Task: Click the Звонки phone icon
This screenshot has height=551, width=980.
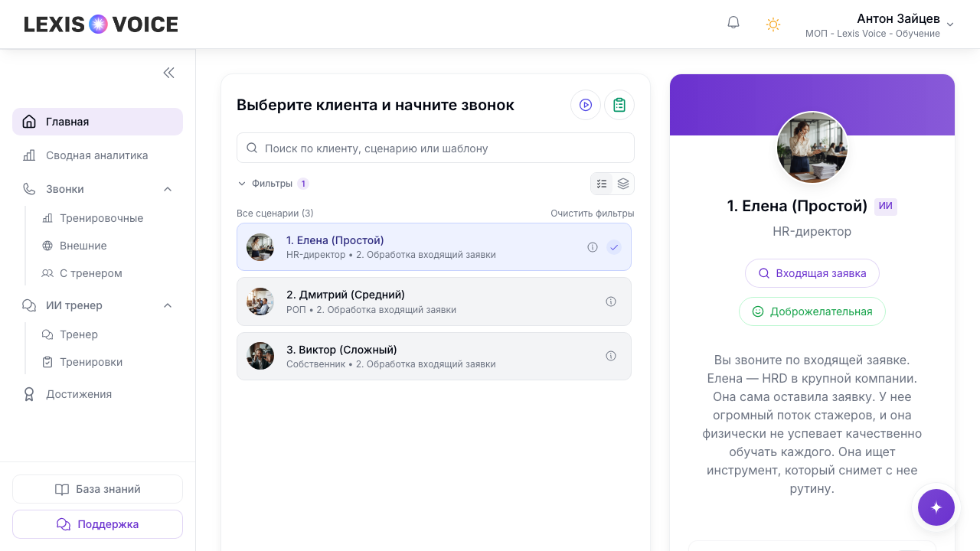Action: [x=29, y=189]
